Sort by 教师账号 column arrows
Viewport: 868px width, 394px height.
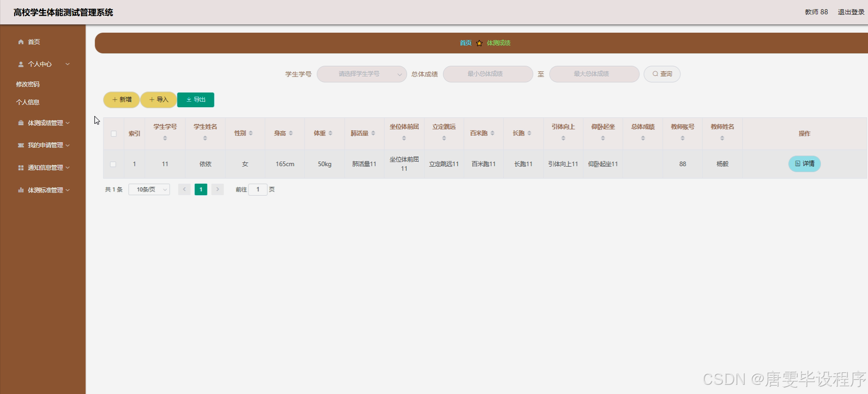[x=683, y=138]
